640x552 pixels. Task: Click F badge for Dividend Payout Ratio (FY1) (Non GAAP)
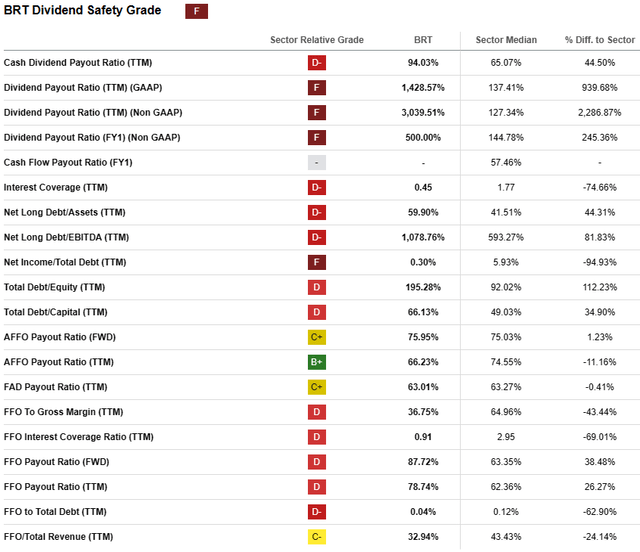pos(317,138)
